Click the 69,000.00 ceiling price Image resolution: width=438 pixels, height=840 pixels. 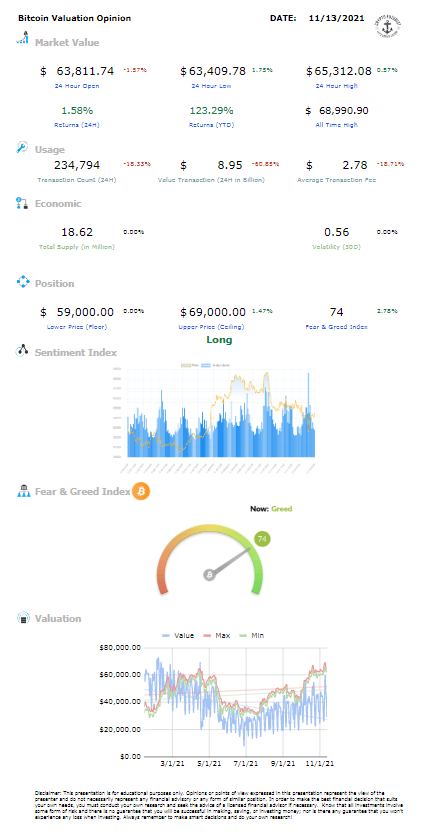[x=217, y=312]
